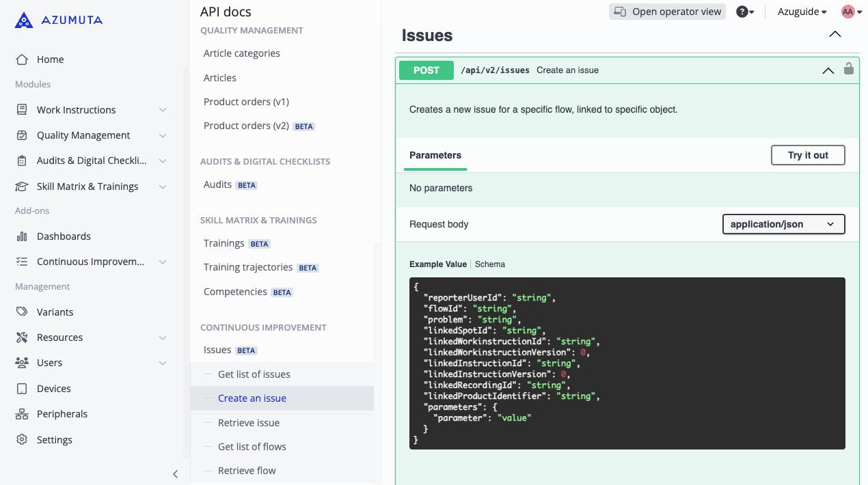
Task: Click the Dashboards bar chart icon
Action: click(22, 236)
